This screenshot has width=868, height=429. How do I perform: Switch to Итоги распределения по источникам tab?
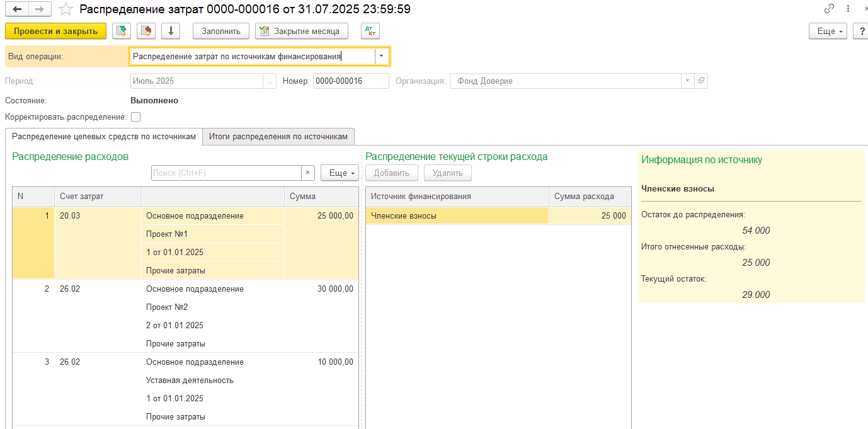278,136
